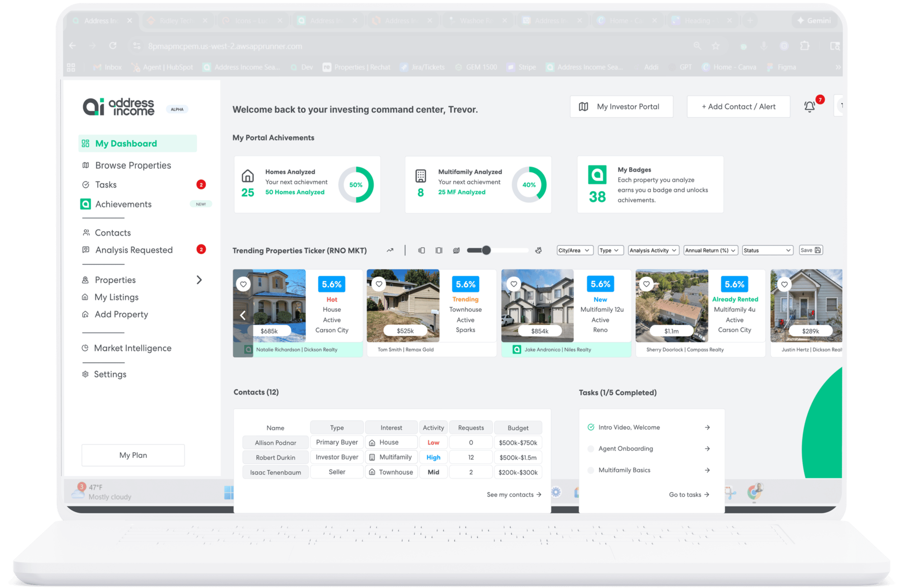Adjust the ticker speed slider handle
The height and width of the screenshot is (588, 903).
coord(486,250)
